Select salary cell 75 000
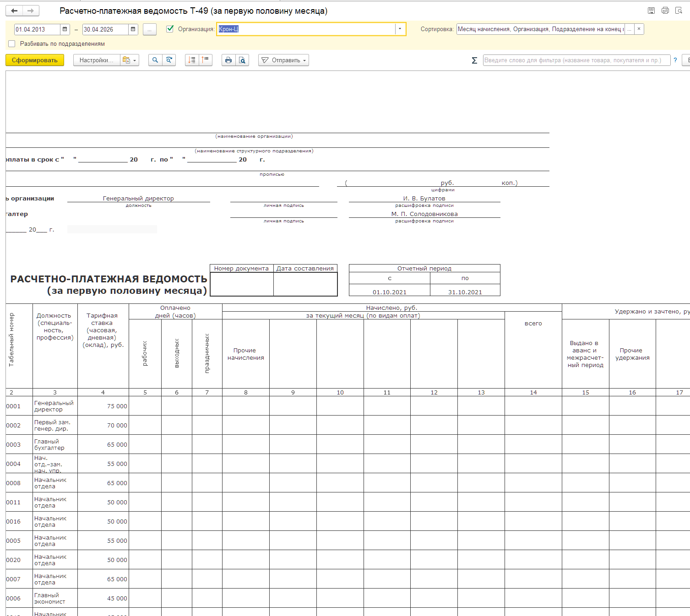This screenshot has height=616, width=690. click(x=103, y=406)
